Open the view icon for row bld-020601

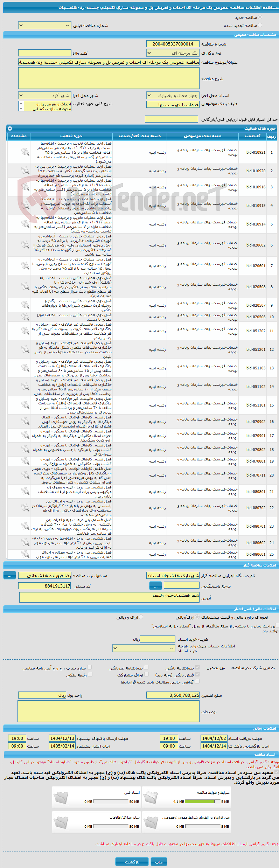click(25, 266)
